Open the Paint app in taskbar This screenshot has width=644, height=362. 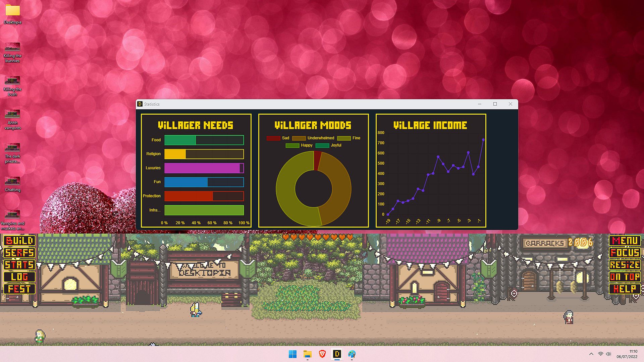tap(352, 354)
